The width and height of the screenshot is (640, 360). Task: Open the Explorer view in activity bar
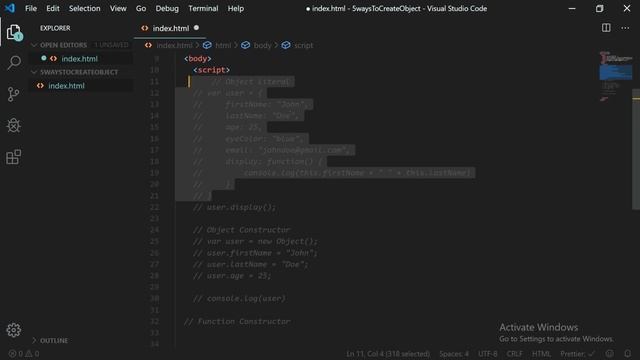(x=14, y=32)
